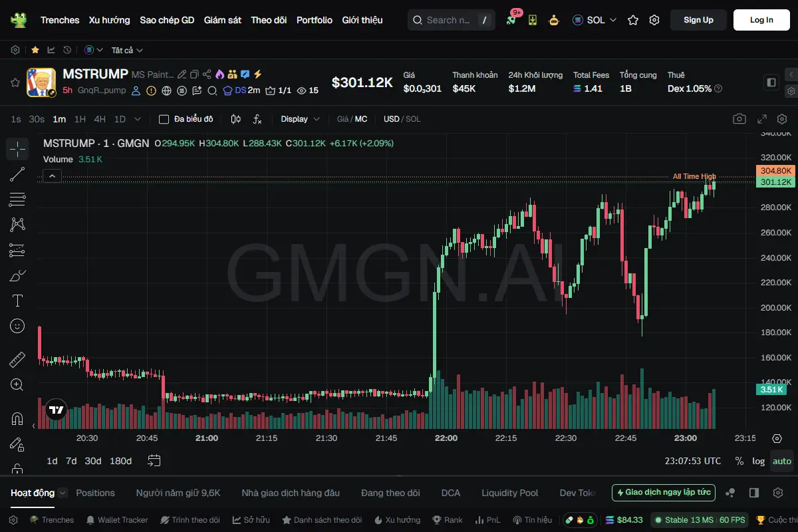Open the robot bot icon in header

coord(554,20)
